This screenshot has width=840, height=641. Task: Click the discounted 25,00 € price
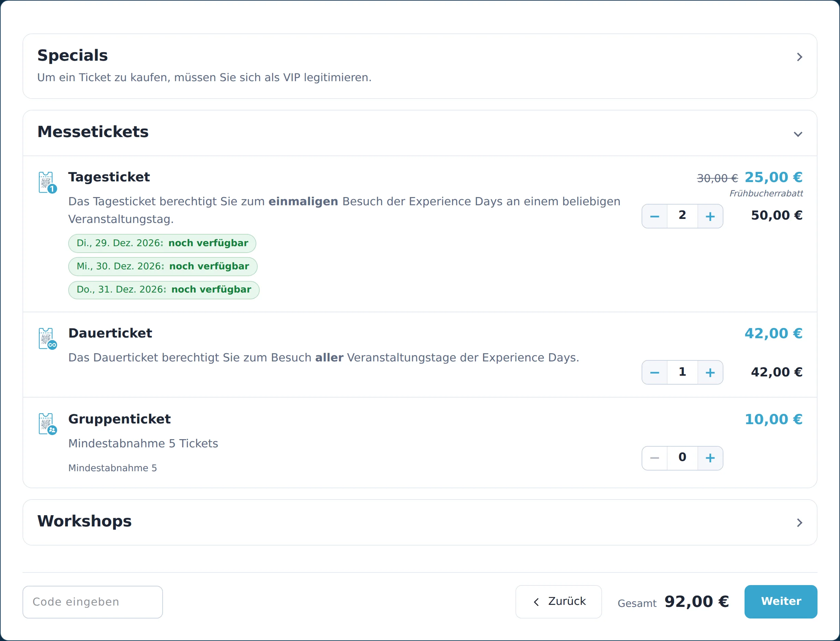774,177
